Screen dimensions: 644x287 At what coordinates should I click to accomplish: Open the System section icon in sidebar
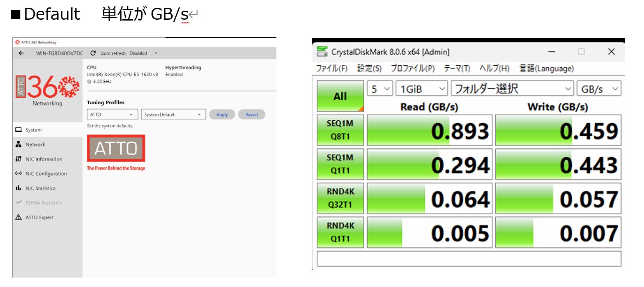[x=18, y=130]
